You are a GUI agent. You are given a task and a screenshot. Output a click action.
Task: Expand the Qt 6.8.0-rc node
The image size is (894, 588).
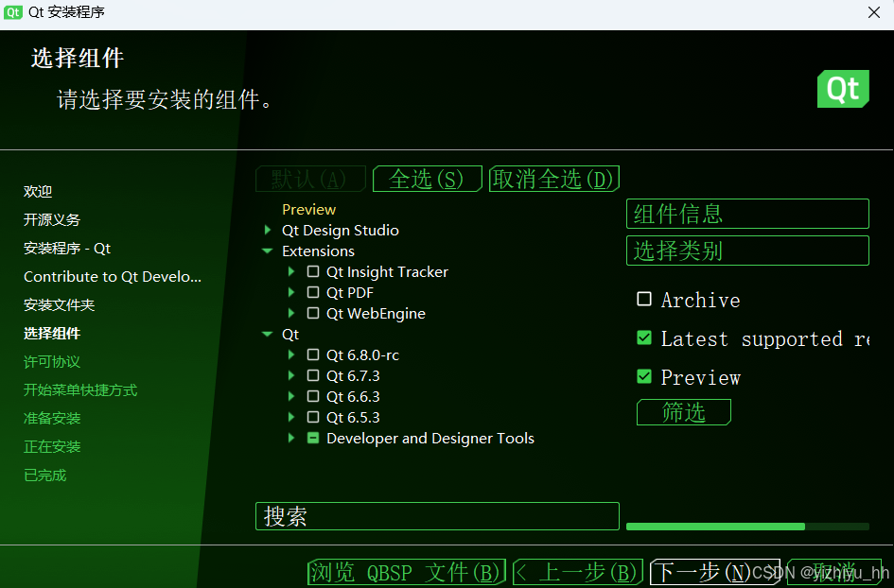click(291, 355)
